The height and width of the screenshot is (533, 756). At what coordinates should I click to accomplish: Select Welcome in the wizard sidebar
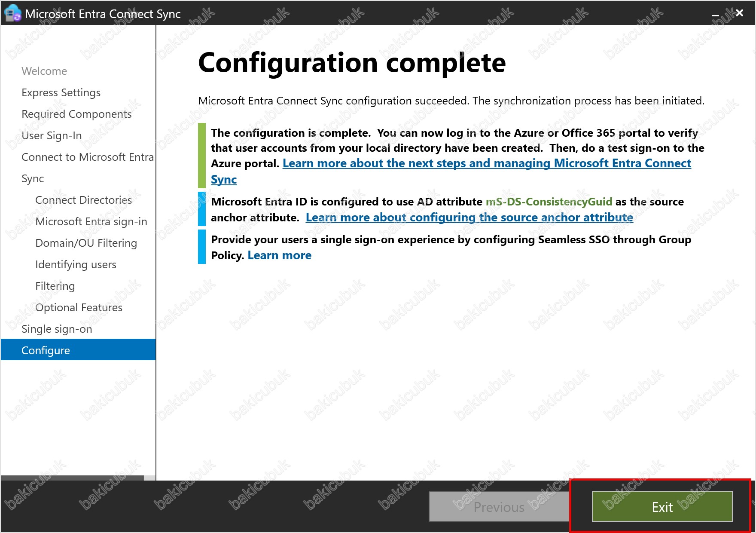coord(44,71)
